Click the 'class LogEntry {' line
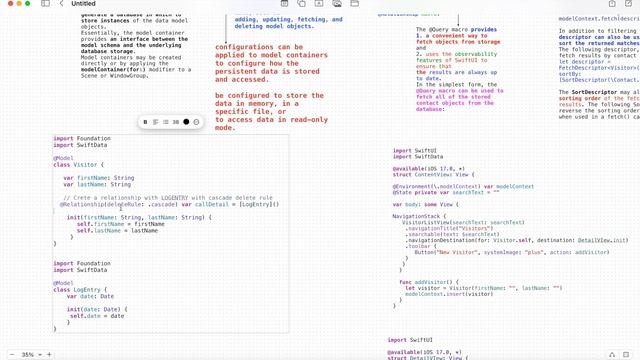The height and width of the screenshot is (360, 640). coord(80,289)
